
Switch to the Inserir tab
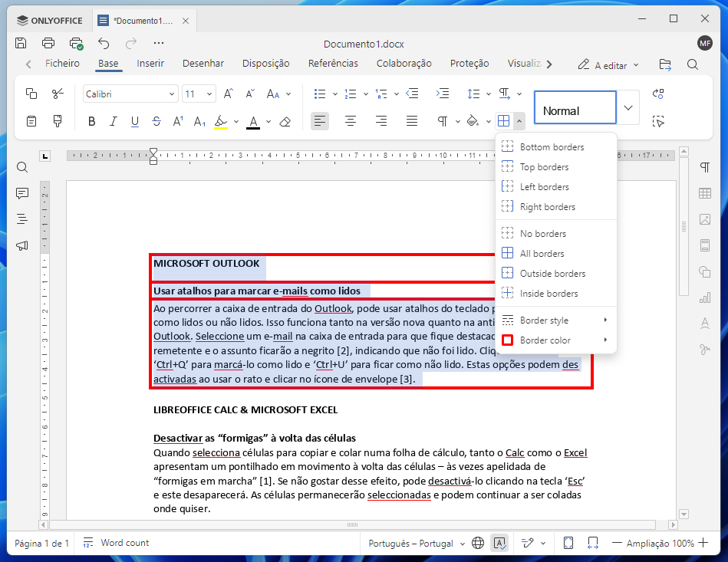[150, 64]
